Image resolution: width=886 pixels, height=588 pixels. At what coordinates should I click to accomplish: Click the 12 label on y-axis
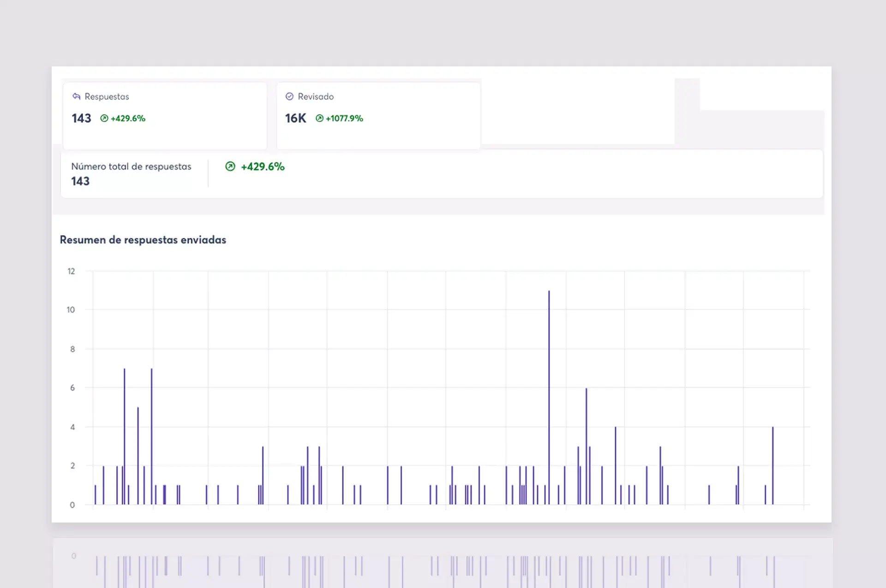(71, 271)
